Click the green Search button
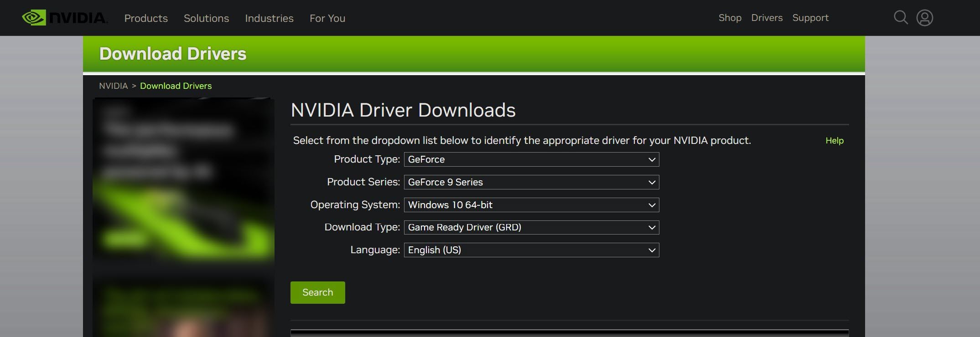This screenshot has height=337, width=980. tap(318, 292)
